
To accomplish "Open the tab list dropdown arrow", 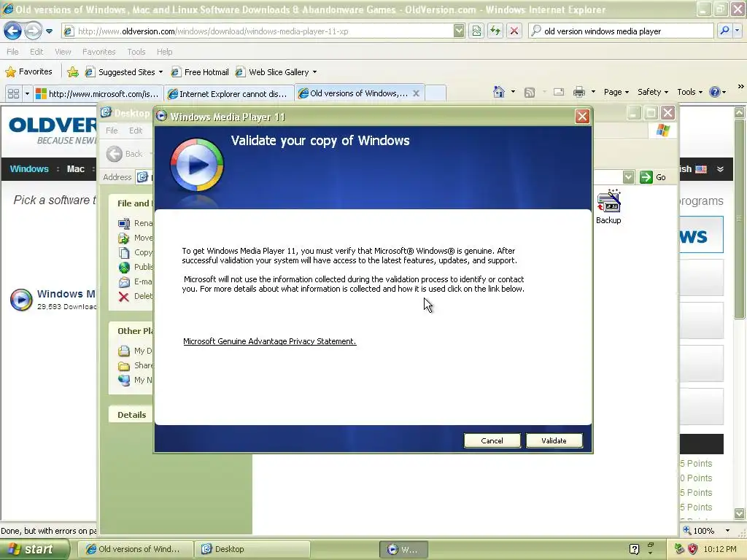I will 27,94.
